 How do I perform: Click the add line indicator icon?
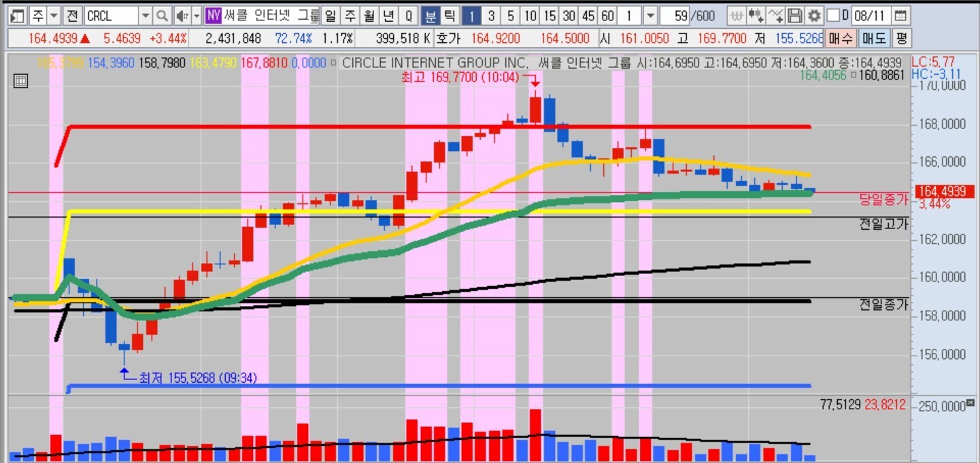pyautogui.click(x=775, y=15)
